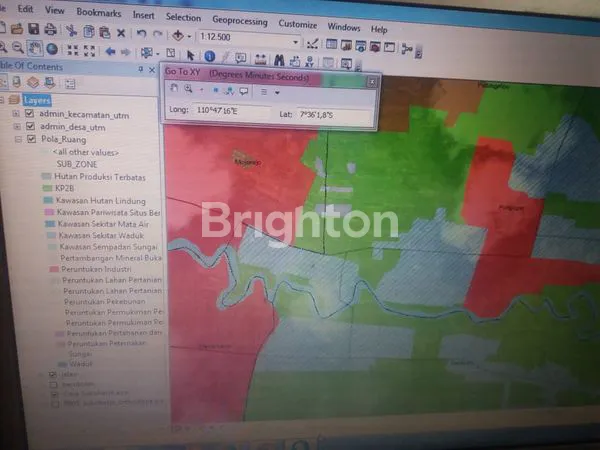The width and height of the screenshot is (600, 450).
Task: Open the View menu
Action: pyautogui.click(x=55, y=10)
